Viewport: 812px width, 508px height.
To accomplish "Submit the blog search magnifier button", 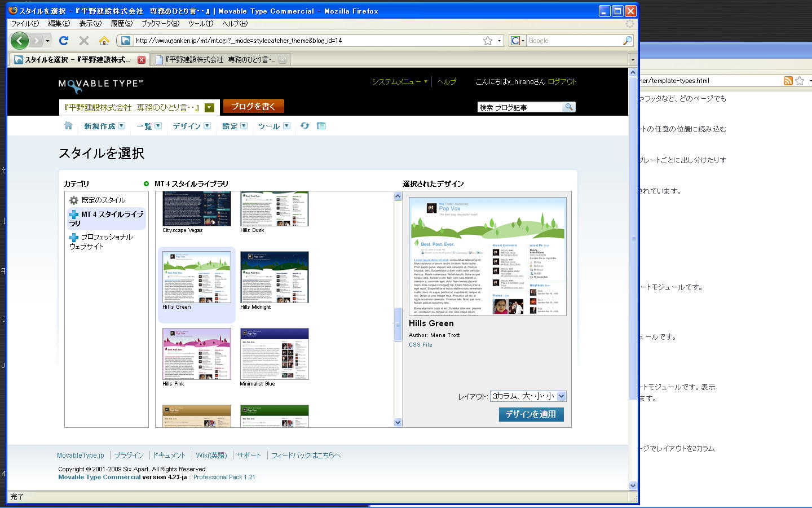I will 569,107.
